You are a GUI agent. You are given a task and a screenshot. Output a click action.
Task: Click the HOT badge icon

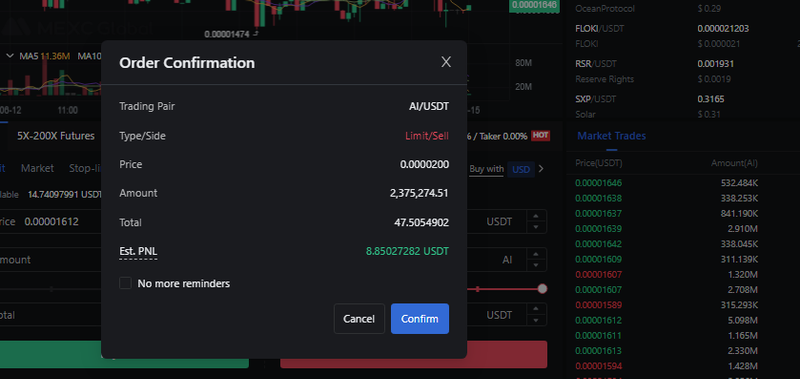click(x=540, y=136)
